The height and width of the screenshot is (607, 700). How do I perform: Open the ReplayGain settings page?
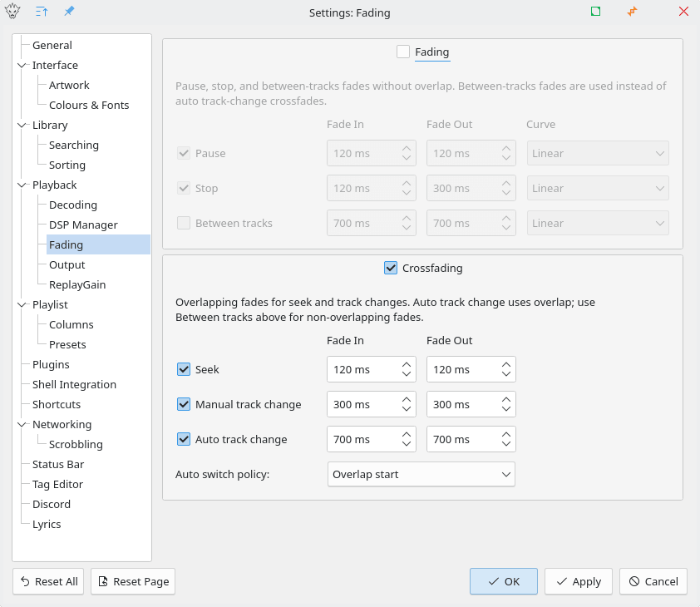click(x=77, y=284)
